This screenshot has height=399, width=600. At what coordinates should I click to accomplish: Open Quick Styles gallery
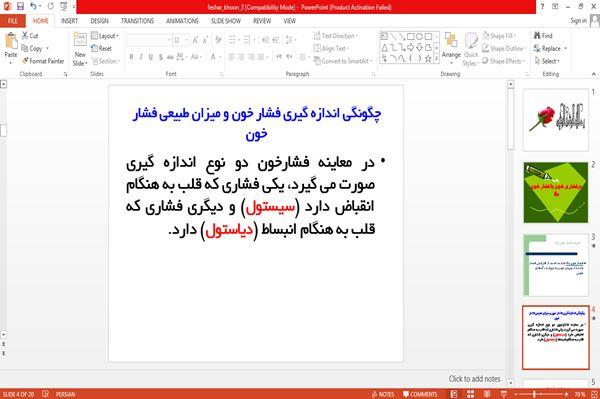coord(471,49)
